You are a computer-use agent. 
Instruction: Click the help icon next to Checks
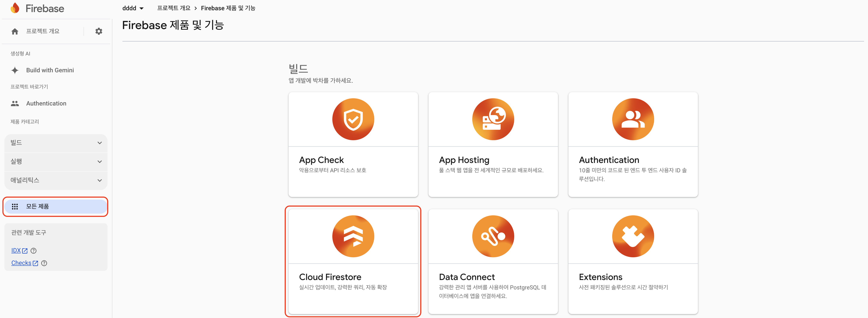(44, 263)
